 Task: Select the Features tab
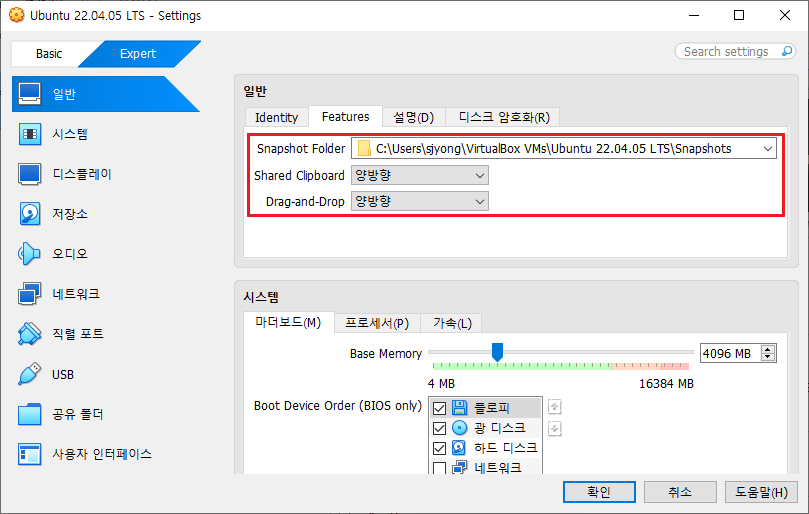(346, 117)
